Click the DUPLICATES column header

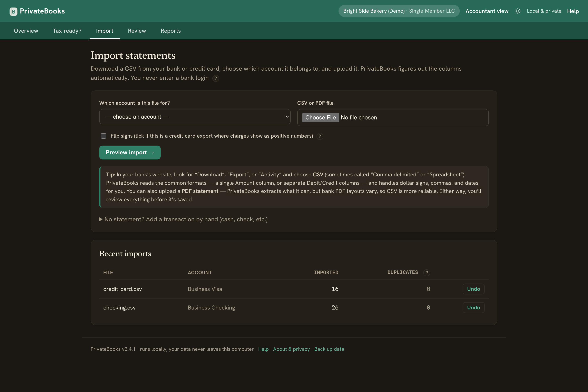point(403,272)
